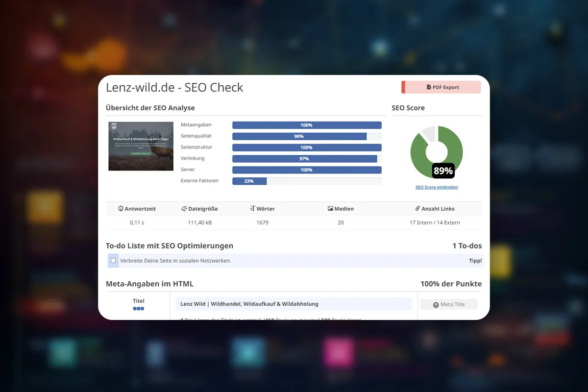Select the 17 Intern / 14 Extern value
Viewport: 588px width, 392px height.
[435, 222]
